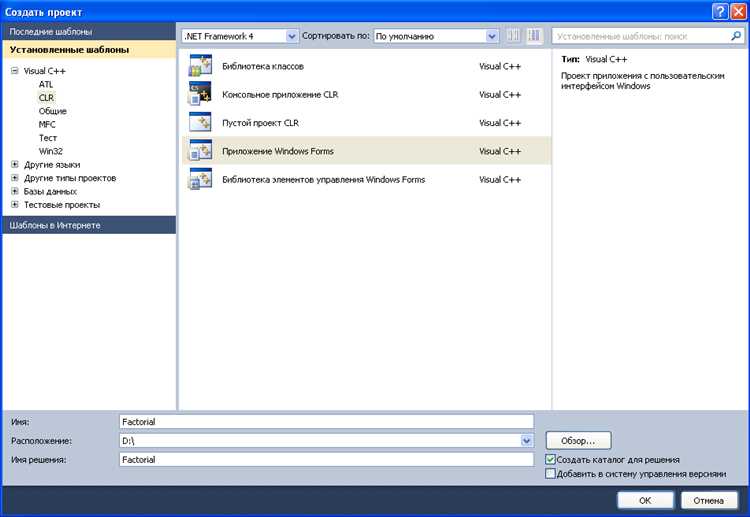750x517 pixels.
Task: Select the 'Тест' category
Action: (48, 138)
